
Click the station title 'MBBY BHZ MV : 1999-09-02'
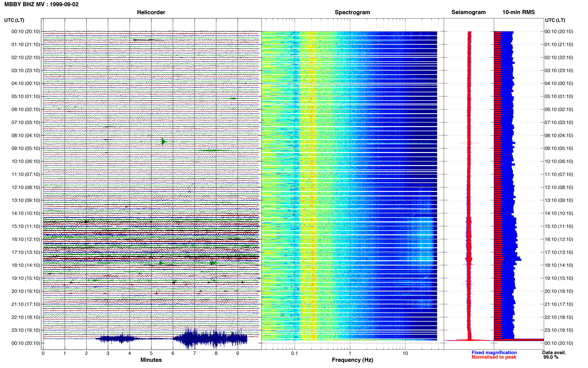coord(41,4)
